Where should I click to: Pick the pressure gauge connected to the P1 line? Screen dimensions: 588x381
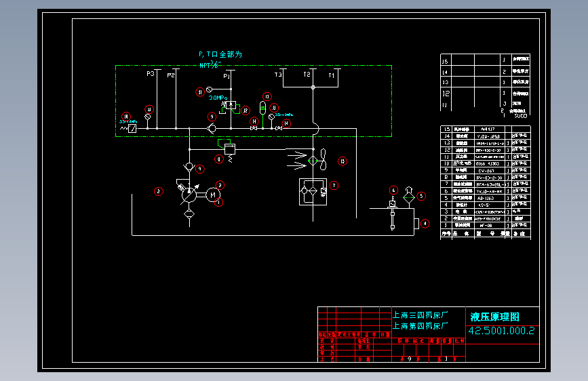click(210, 89)
